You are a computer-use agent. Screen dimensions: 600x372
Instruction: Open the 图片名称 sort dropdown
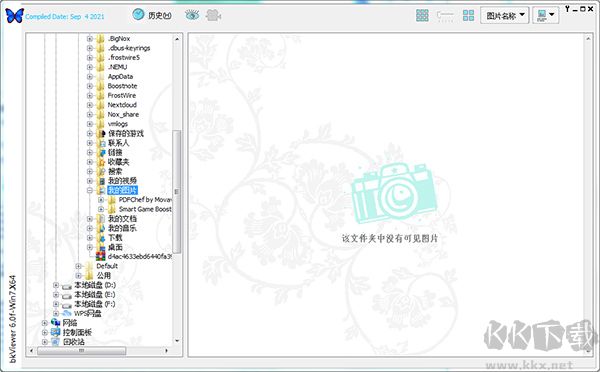click(x=505, y=16)
